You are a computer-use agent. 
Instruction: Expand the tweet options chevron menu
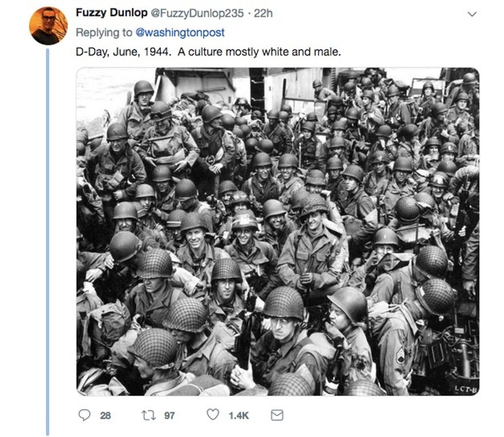tap(473, 14)
